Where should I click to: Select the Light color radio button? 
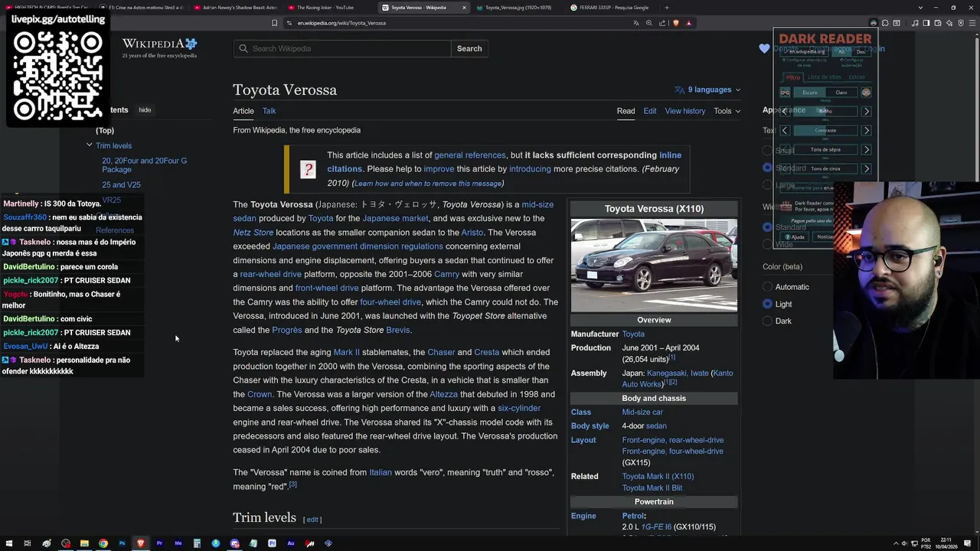point(767,304)
